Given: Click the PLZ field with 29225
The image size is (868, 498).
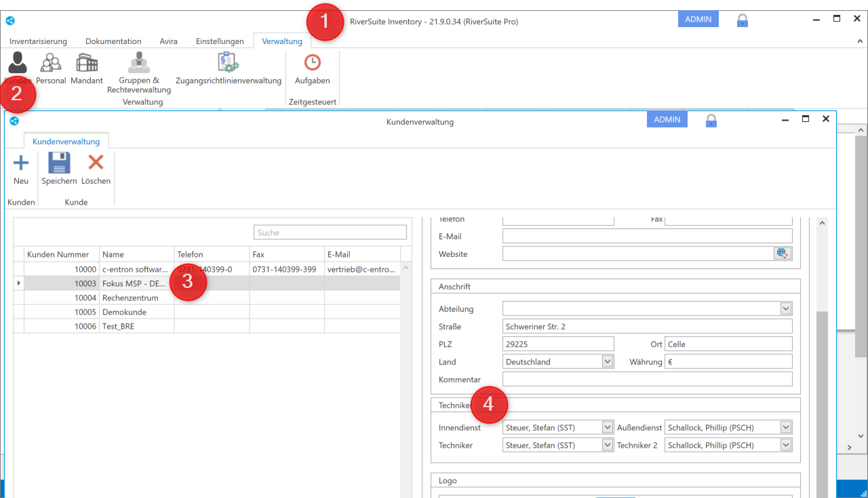Looking at the screenshot, I should (558, 344).
